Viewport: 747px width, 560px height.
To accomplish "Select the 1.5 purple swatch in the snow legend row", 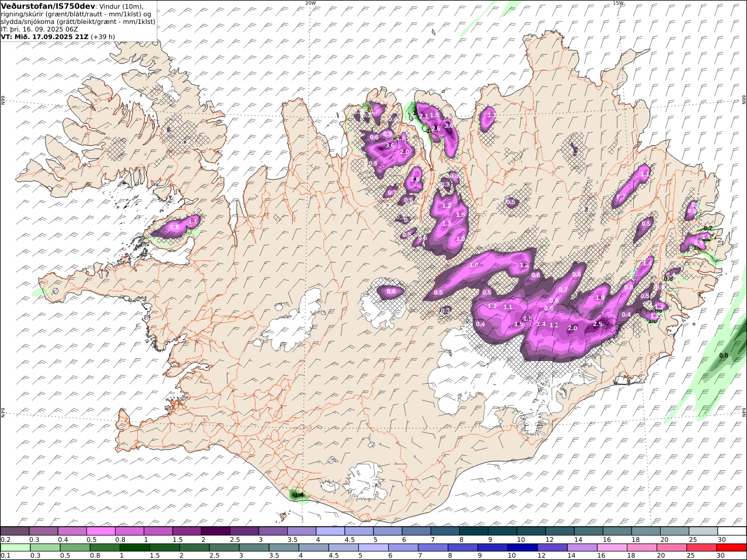I will pyautogui.click(x=187, y=531).
